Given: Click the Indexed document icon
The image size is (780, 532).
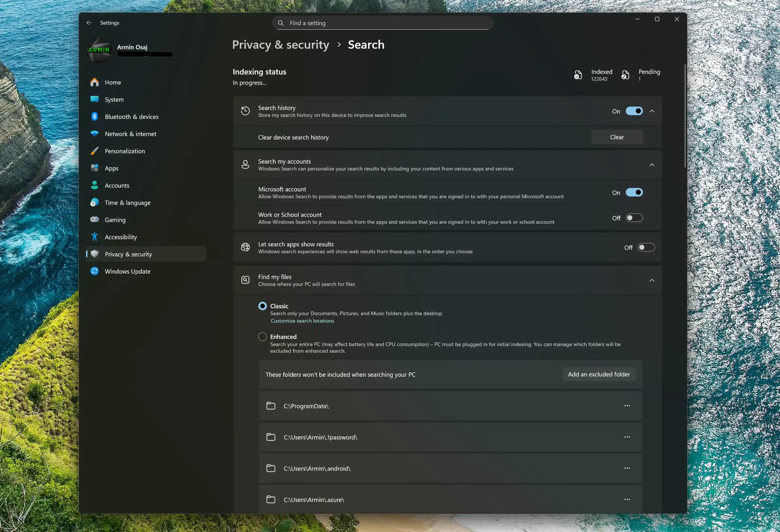Looking at the screenshot, I should tap(578, 75).
